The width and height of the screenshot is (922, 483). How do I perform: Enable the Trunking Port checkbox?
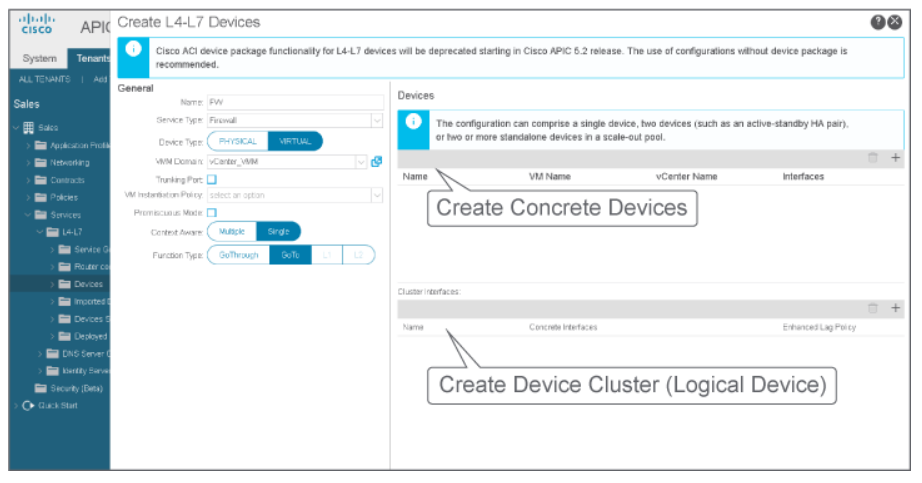(212, 179)
